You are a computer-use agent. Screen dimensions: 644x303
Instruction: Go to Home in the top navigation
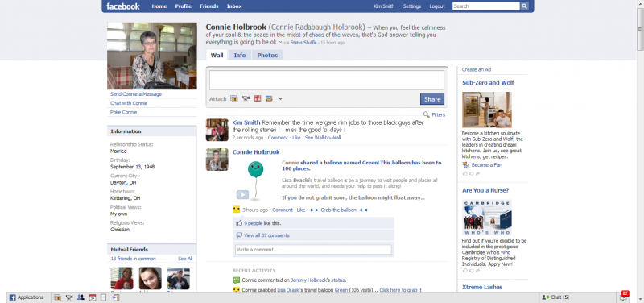(159, 6)
